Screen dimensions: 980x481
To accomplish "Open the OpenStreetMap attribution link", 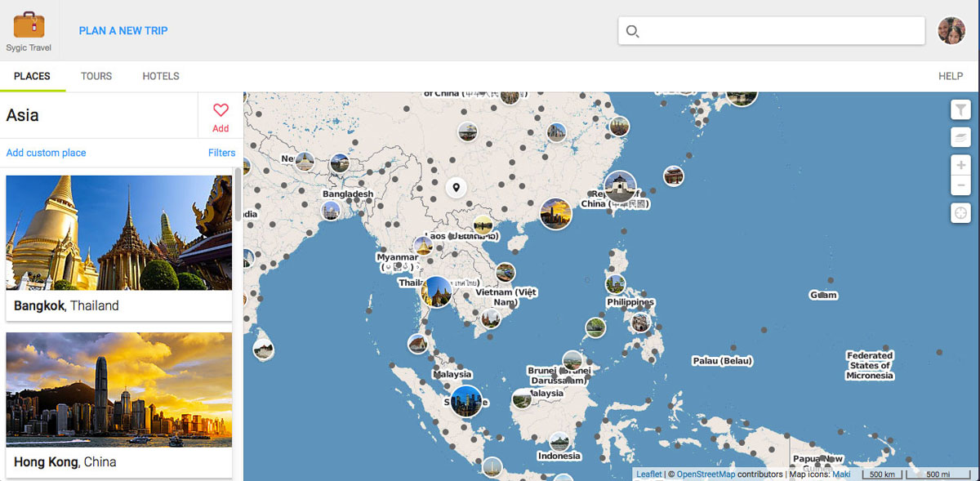I will click(x=706, y=474).
